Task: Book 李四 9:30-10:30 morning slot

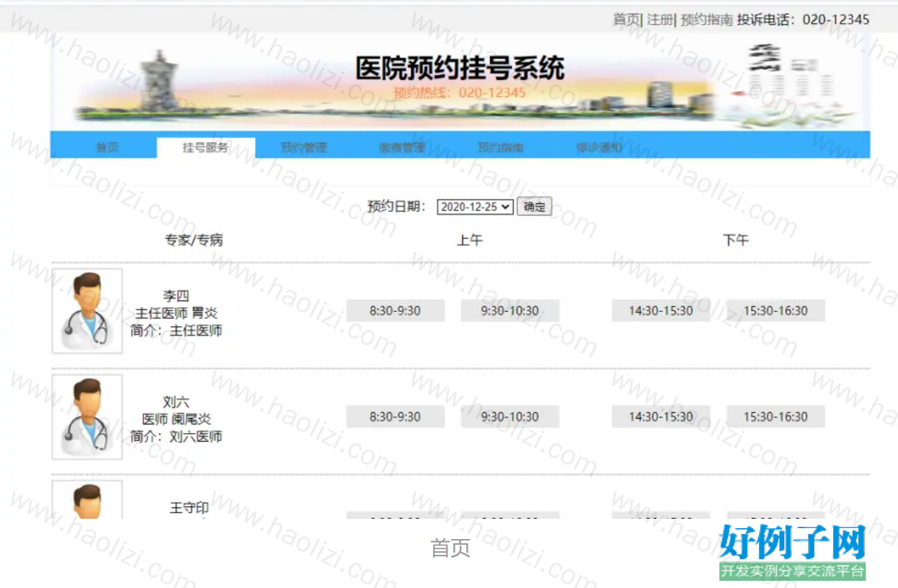Action: tap(510, 311)
